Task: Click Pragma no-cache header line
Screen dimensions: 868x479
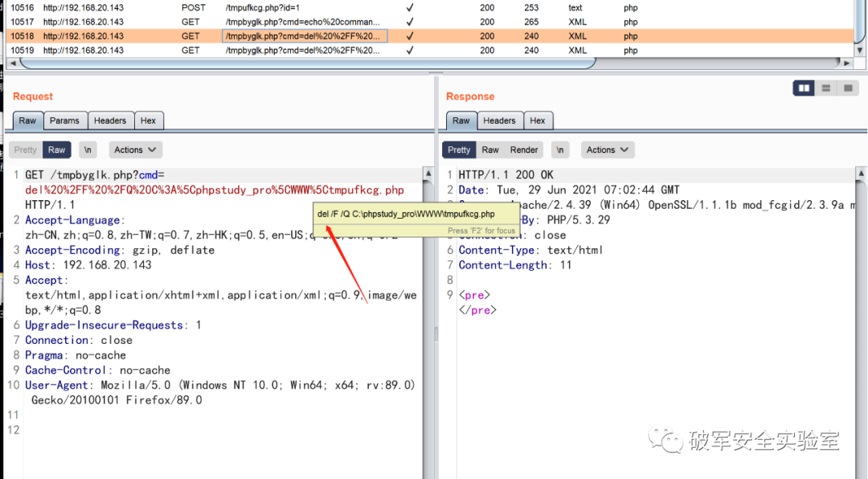Action: tap(76, 355)
